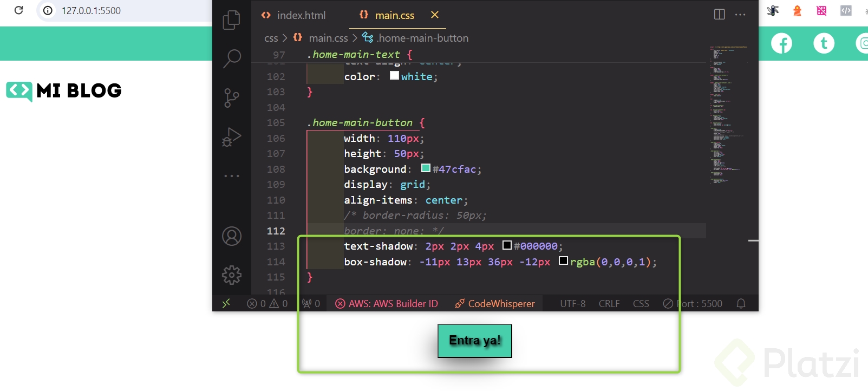Open the Lighthouse browser extension
Image resolution: width=868 pixels, height=391 pixels.
click(x=797, y=10)
